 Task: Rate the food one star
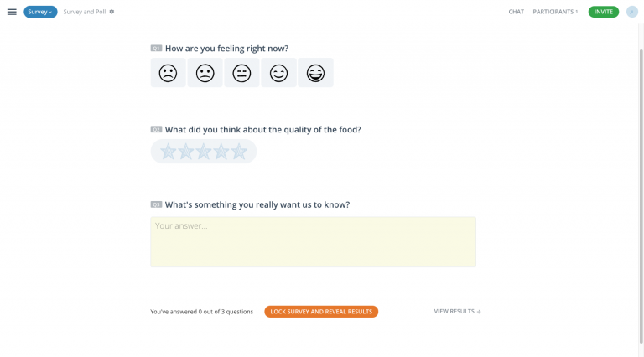[168, 152]
